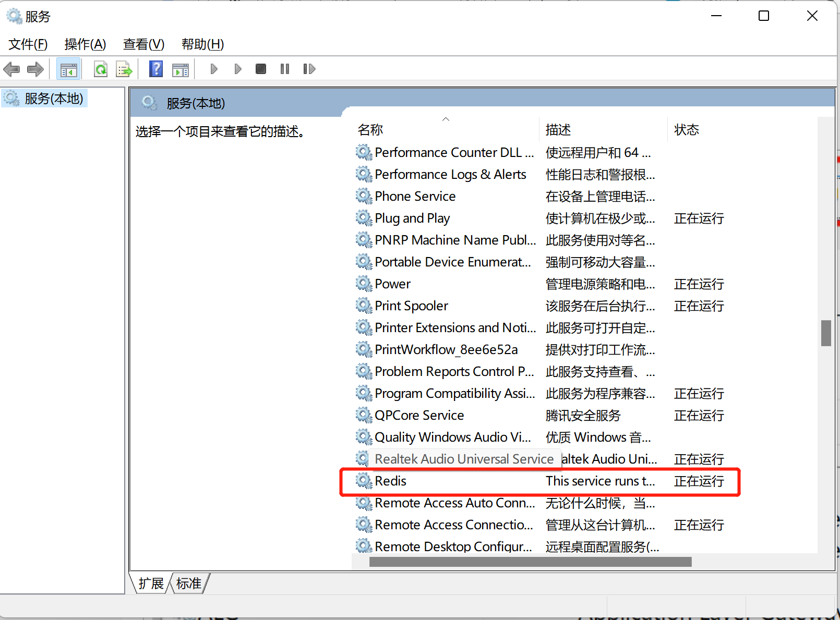Click the gear icon beside Redis

[x=364, y=480]
